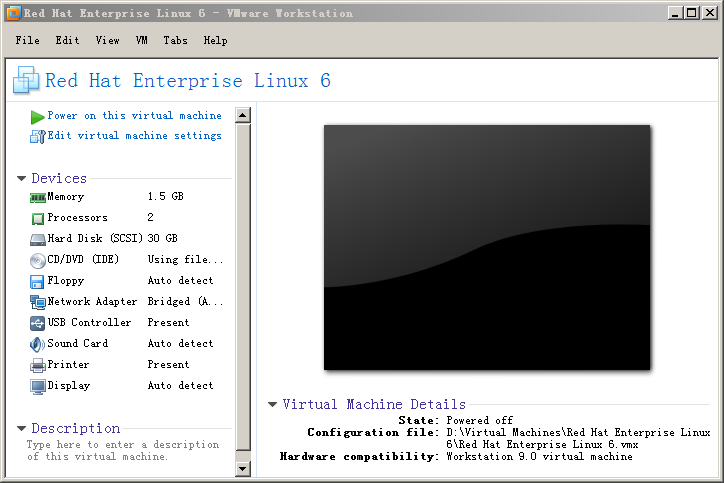
Task: Click the Printer device label
Action: 68,364
